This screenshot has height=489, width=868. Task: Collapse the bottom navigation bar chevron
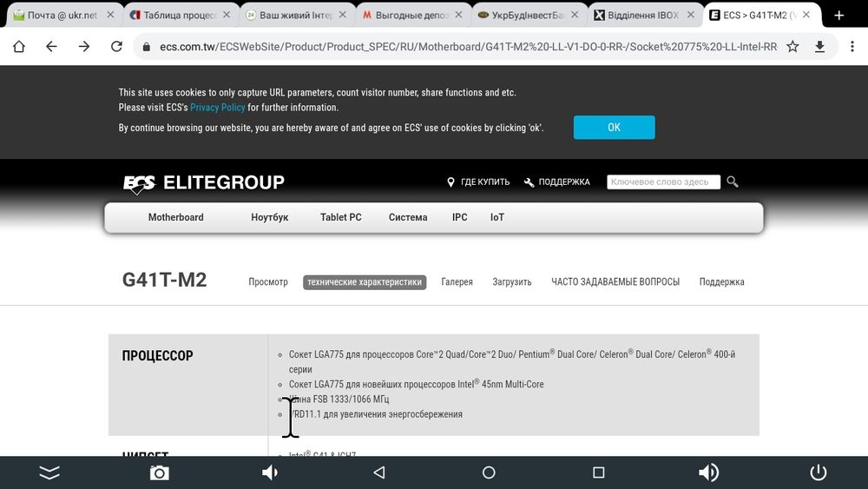[49, 472]
